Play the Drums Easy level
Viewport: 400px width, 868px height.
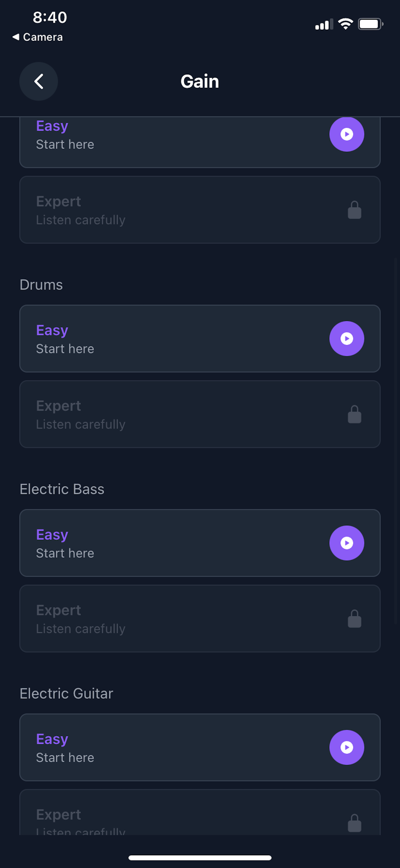coord(346,338)
